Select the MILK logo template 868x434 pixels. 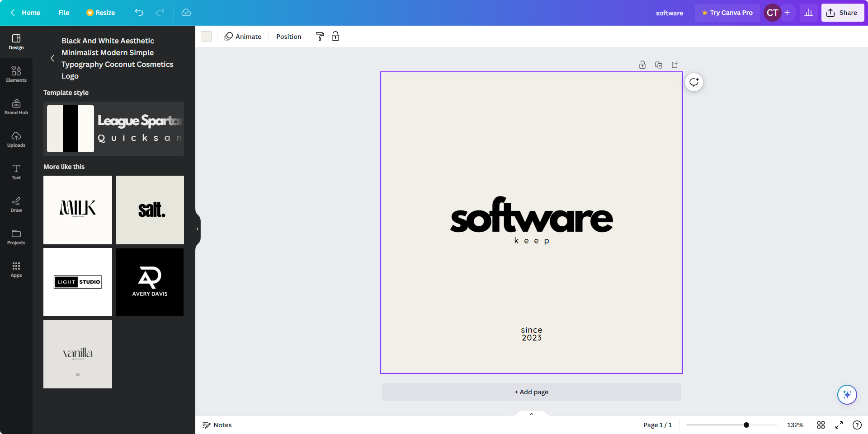(78, 210)
